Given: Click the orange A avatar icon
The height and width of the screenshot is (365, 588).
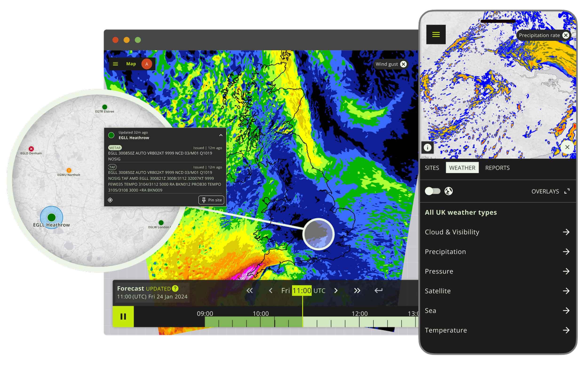Looking at the screenshot, I should [146, 64].
